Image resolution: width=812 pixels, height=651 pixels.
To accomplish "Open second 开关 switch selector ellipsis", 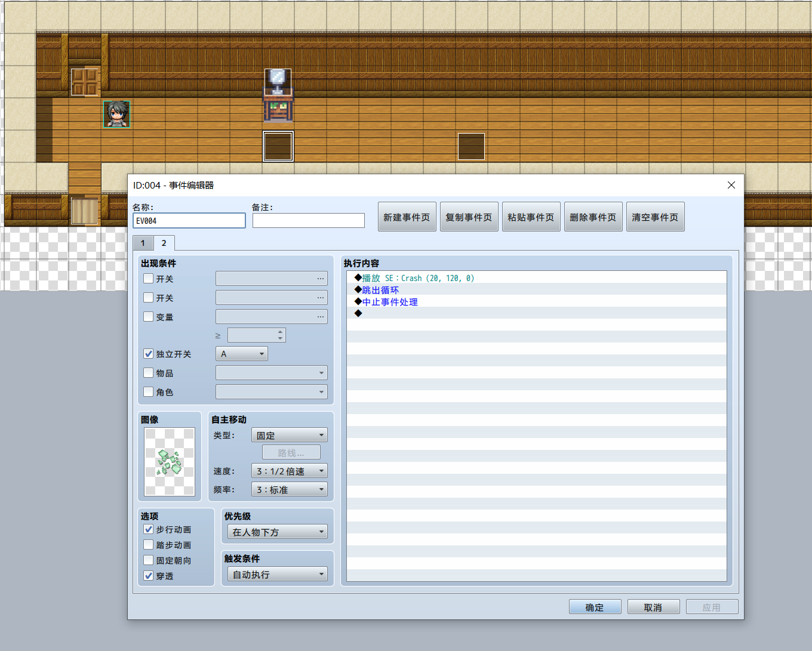I will (x=321, y=298).
